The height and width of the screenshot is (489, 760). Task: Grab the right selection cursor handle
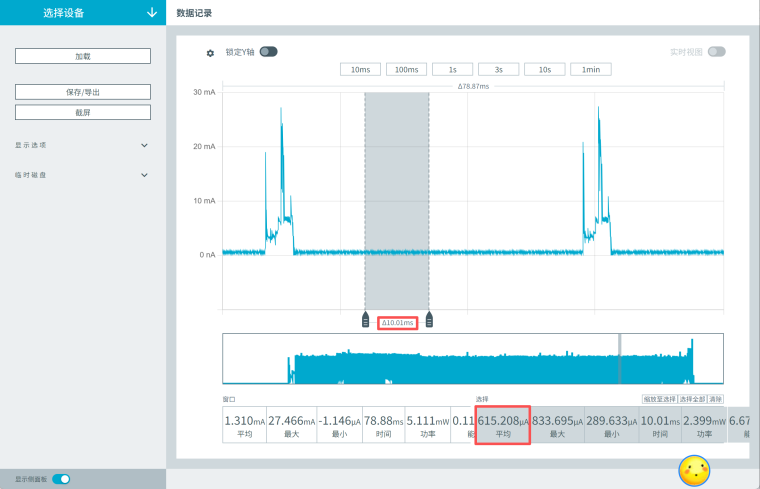(429, 320)
